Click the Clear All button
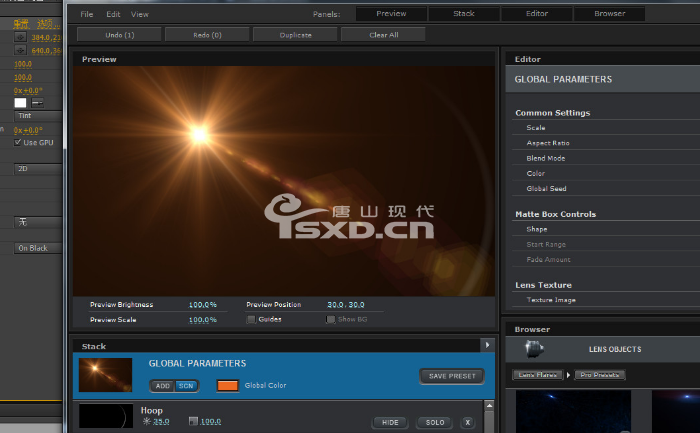Screen dimensions: 700x433 383,35
